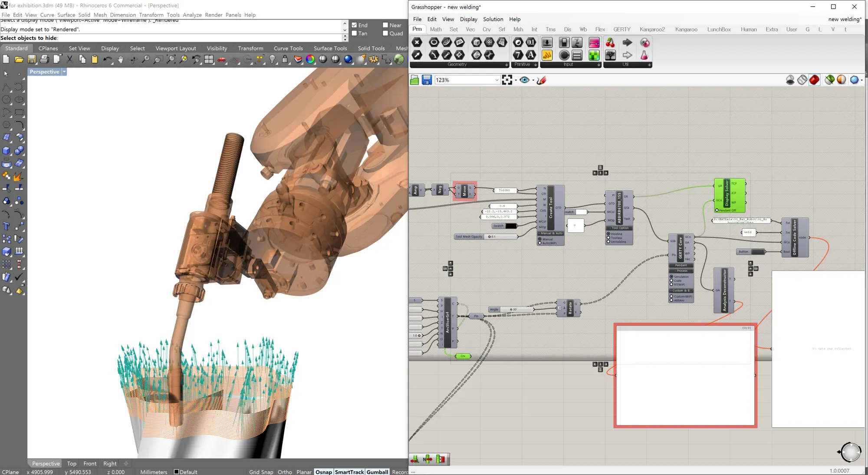Open the four-viewport layout icon
The height and width of the screenshot is (475, 868).
[209, 59]
